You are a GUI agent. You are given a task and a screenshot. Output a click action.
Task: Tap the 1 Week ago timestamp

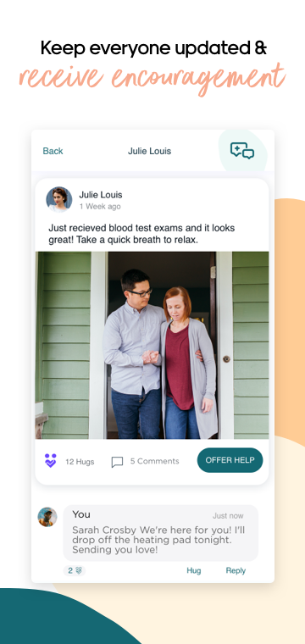(100, 207)
